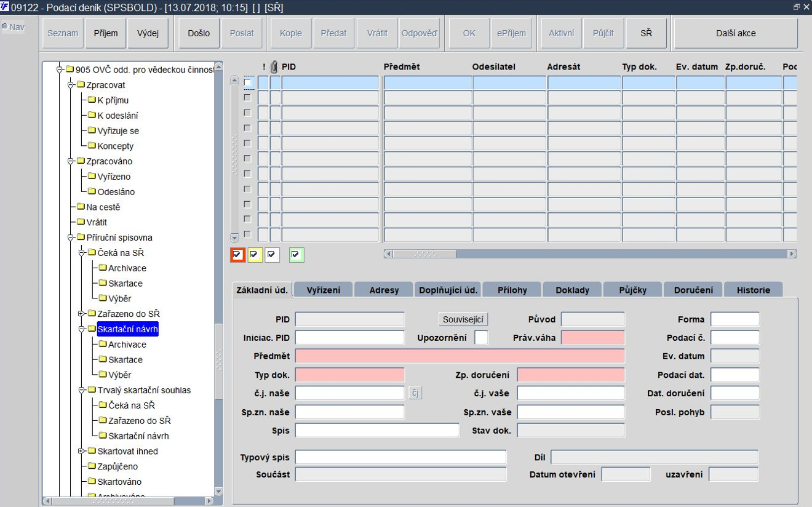Switch to the Vyřízení tab
The image size is (812, 507).
324,290
